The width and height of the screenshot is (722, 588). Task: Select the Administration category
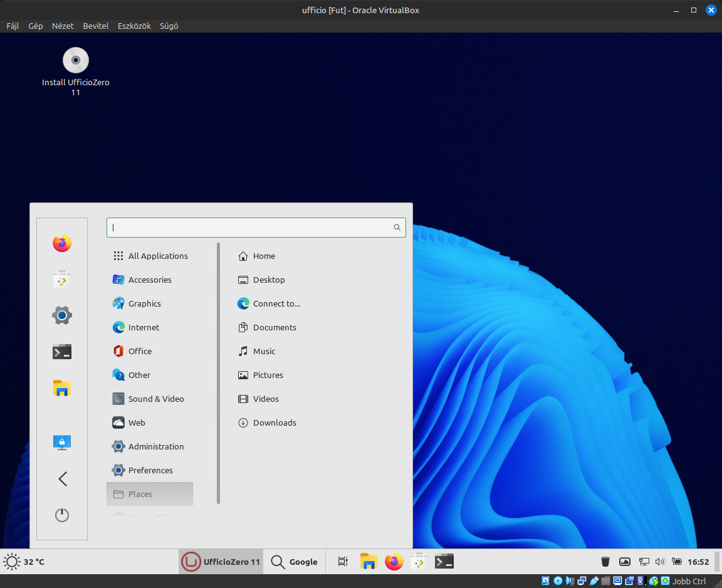point(150,446)
